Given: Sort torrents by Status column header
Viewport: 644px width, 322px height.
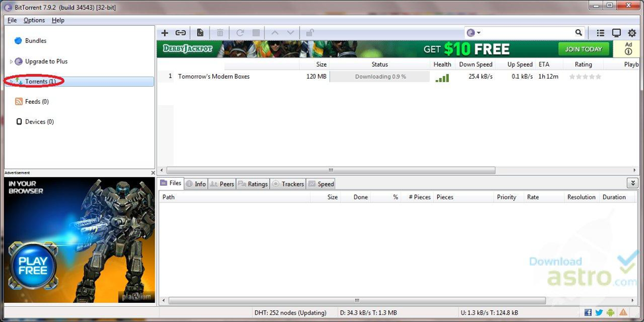Looking at the screenshot, I should tap(380, 64).
